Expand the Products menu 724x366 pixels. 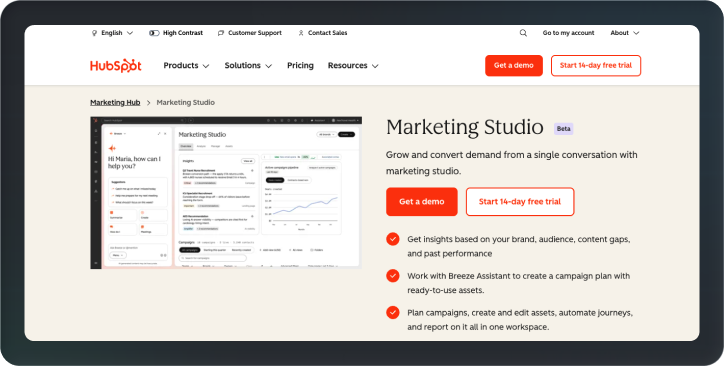point(186,66)
